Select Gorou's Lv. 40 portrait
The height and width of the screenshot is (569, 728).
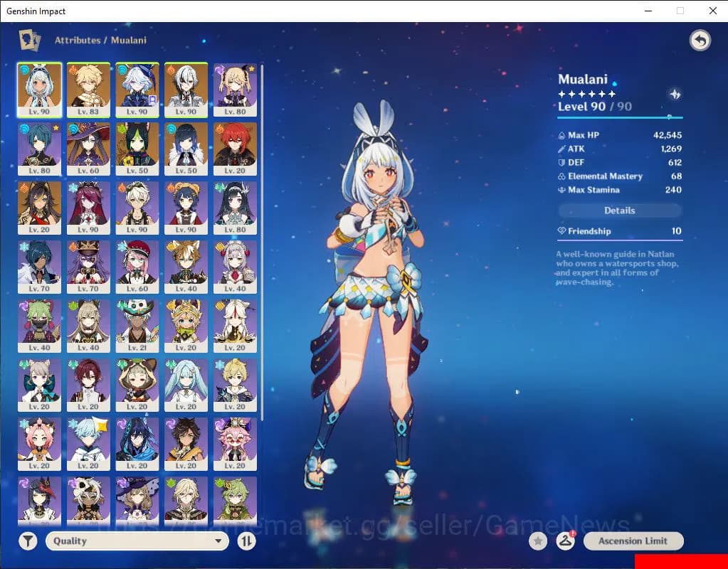coord(186,267)
